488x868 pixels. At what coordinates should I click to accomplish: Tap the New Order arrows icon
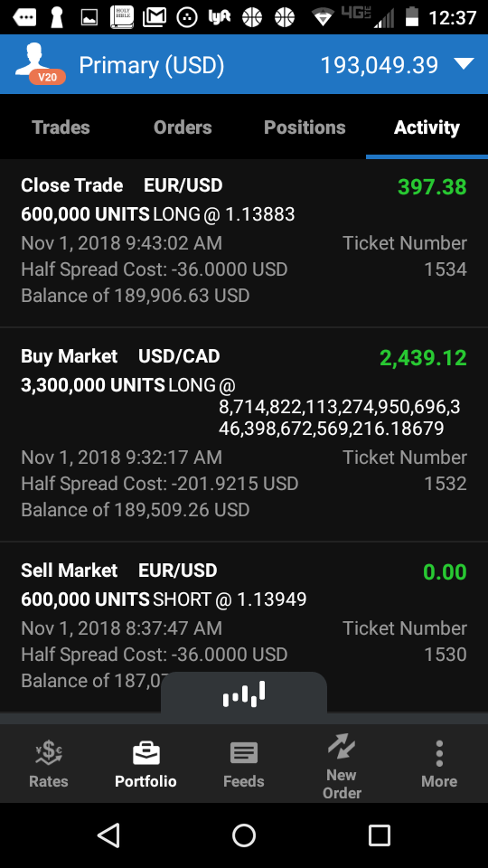pos(342,746)
